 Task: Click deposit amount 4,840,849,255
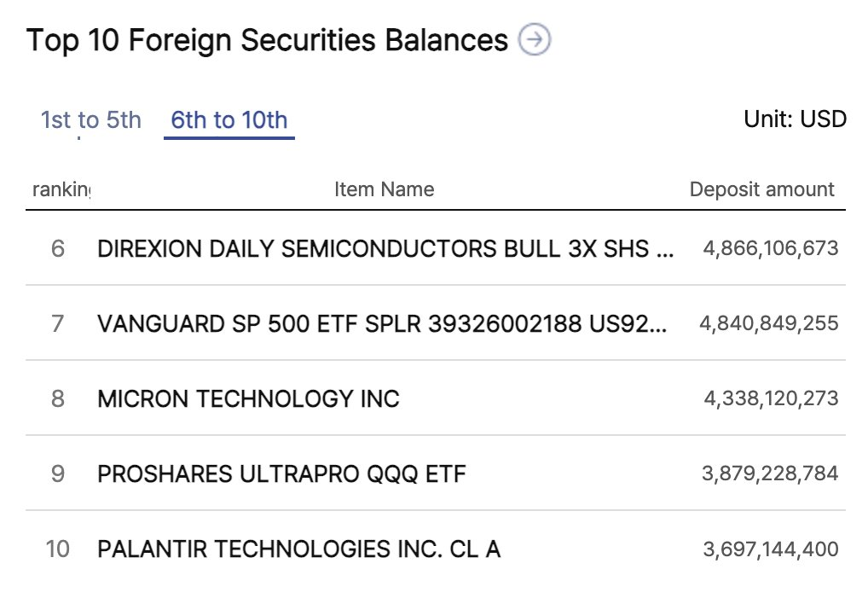click(769, 323)
